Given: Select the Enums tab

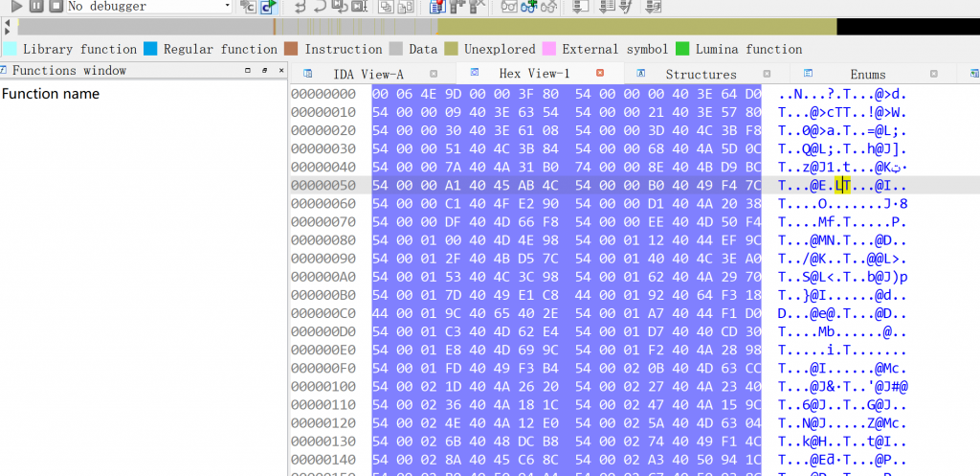Looking at the screenshot, I should pos(867,74).
